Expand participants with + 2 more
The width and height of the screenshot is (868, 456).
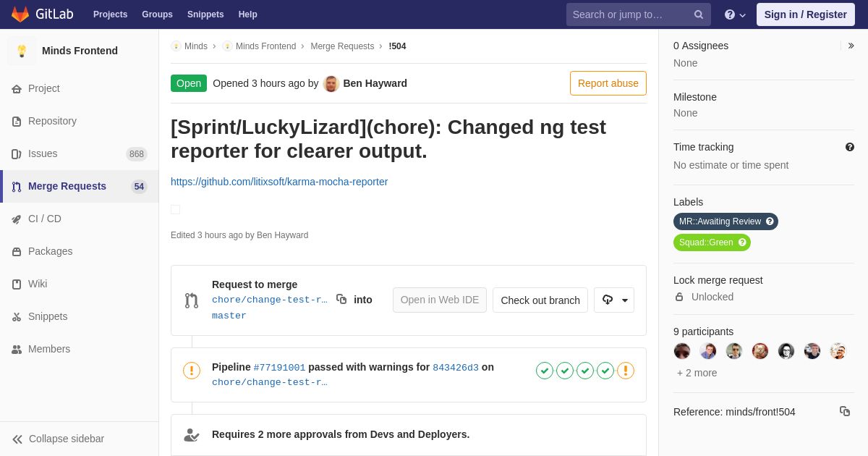[x=697, y=373]
